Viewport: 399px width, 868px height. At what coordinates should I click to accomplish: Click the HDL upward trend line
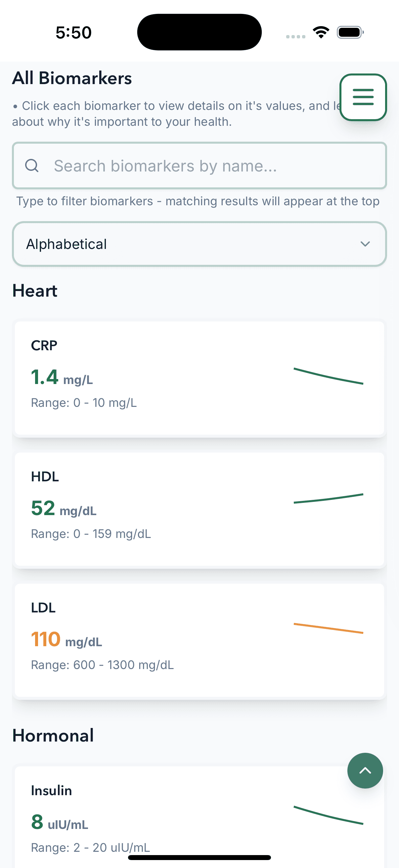tap(328, 499)
